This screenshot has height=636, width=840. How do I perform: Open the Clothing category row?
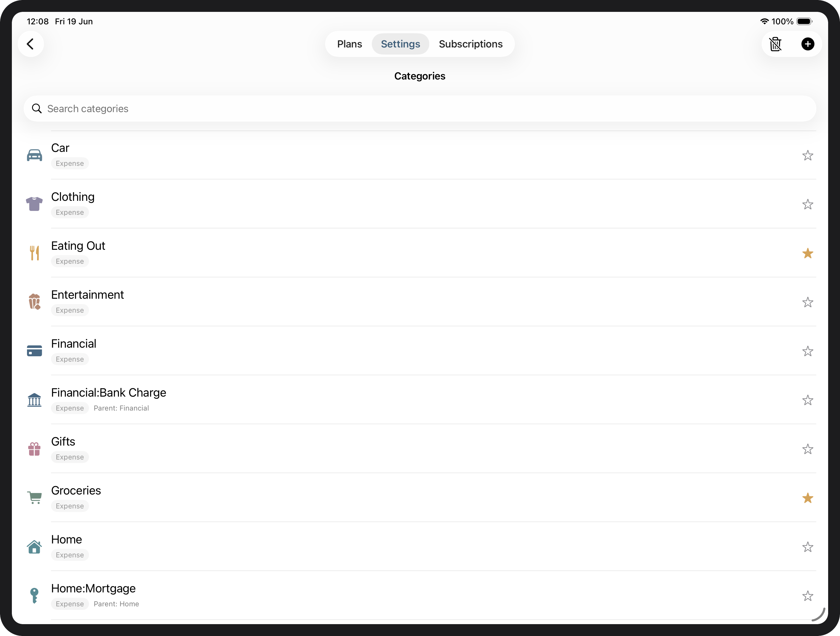420,204
